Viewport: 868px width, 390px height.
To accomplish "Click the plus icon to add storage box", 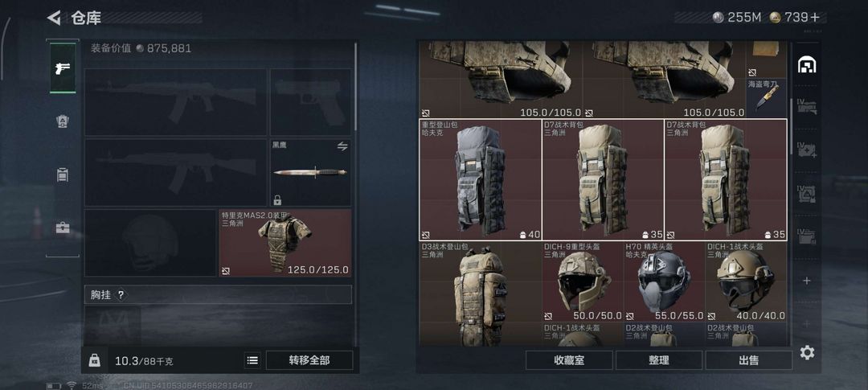I will click(x=807, y=281).
